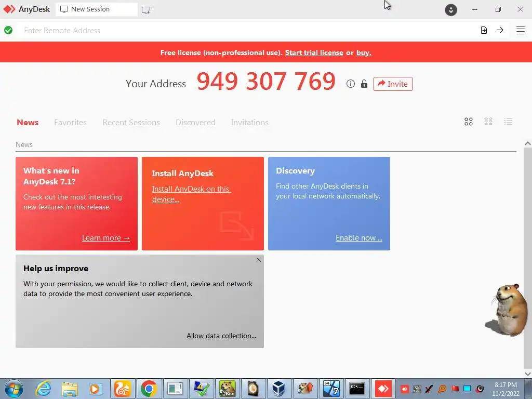The height and width of the screenshot is (399, 532).
Task: Click the scrollbar up arrow
Action: (x=528, y=143)
